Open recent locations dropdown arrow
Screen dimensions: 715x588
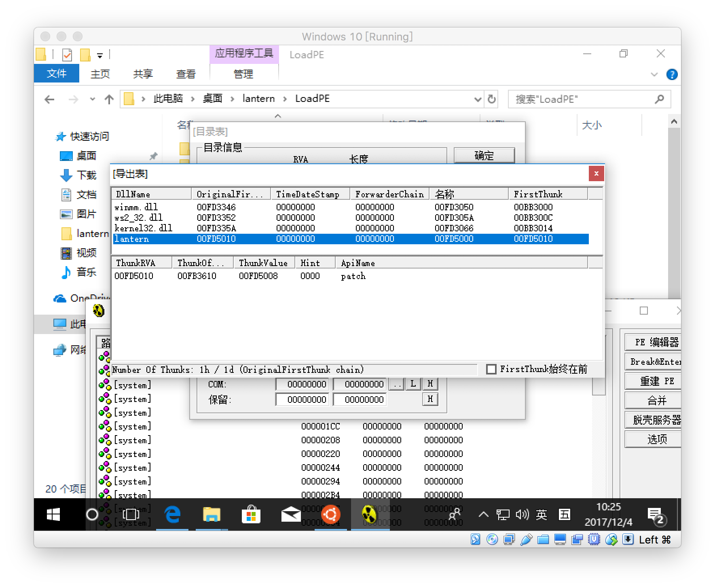tap(93, 99)
